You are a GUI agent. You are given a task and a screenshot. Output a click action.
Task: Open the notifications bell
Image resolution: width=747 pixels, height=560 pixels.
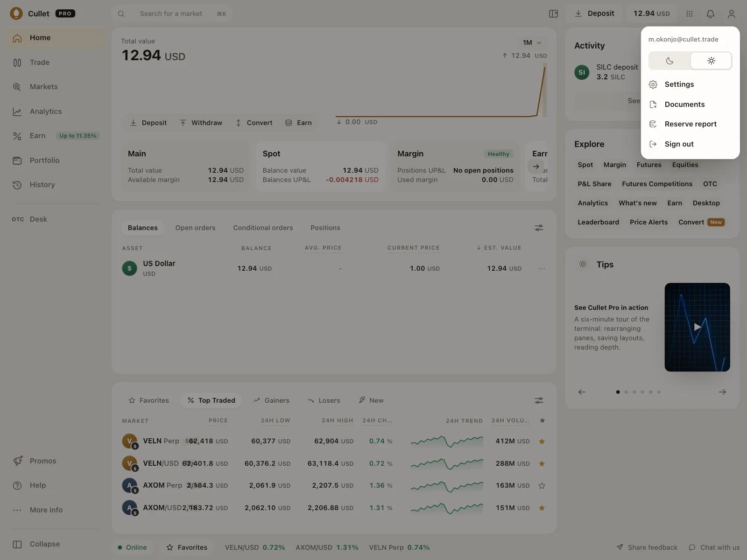click(x=711, y=14)
